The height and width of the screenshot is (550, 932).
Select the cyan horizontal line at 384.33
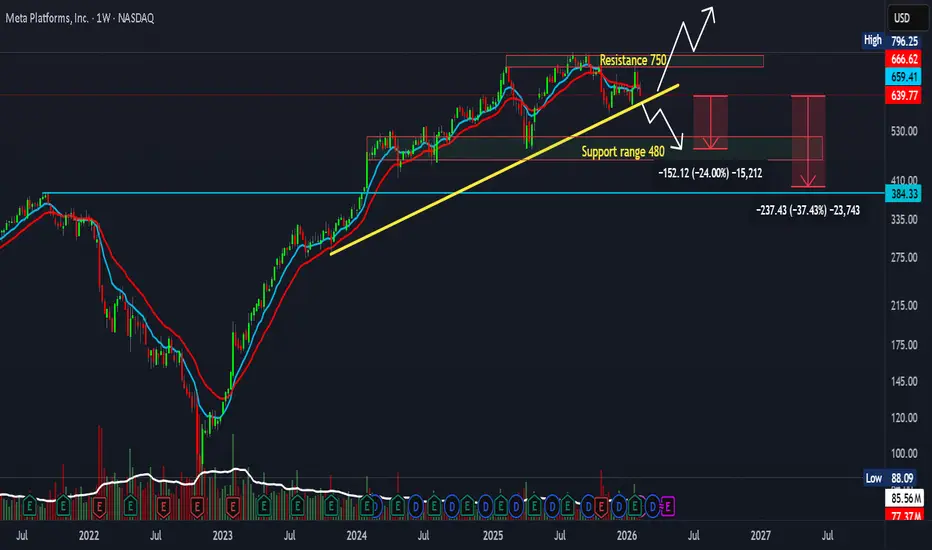pos(464,193)
